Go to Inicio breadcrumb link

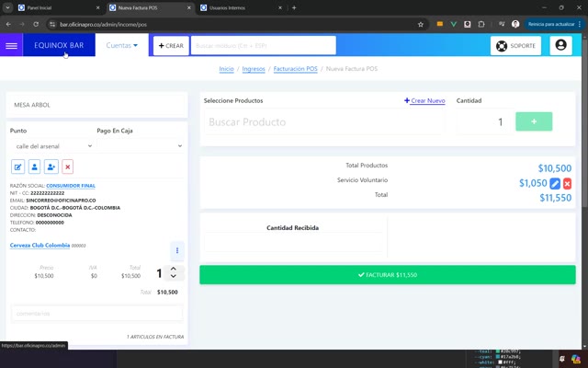(x=227, y=69)
